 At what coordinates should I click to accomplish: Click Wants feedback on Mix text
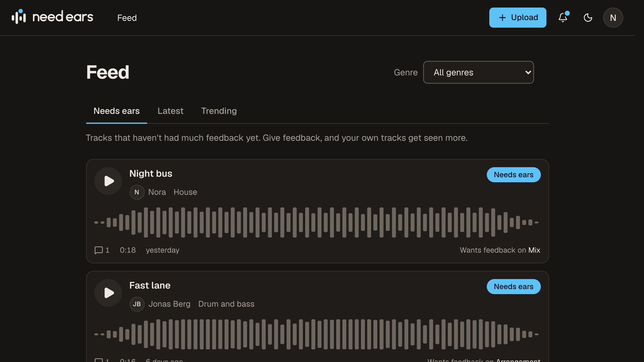pyautogui.click(x=500, y=250)
